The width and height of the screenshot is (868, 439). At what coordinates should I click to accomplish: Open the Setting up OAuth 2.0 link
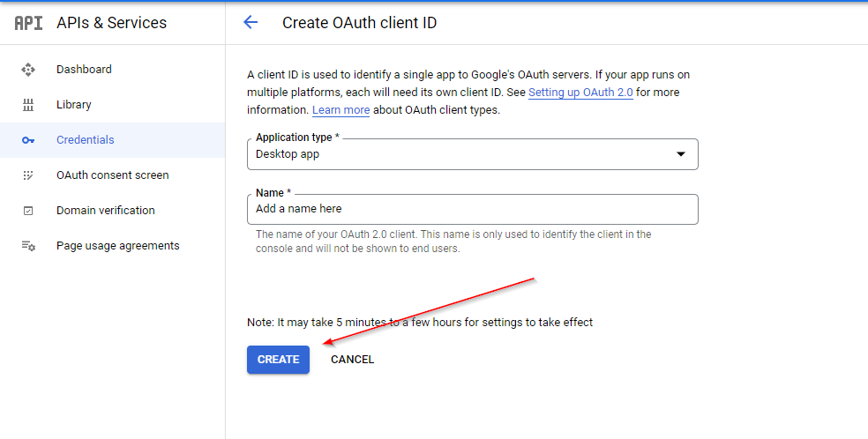[580, 93]
